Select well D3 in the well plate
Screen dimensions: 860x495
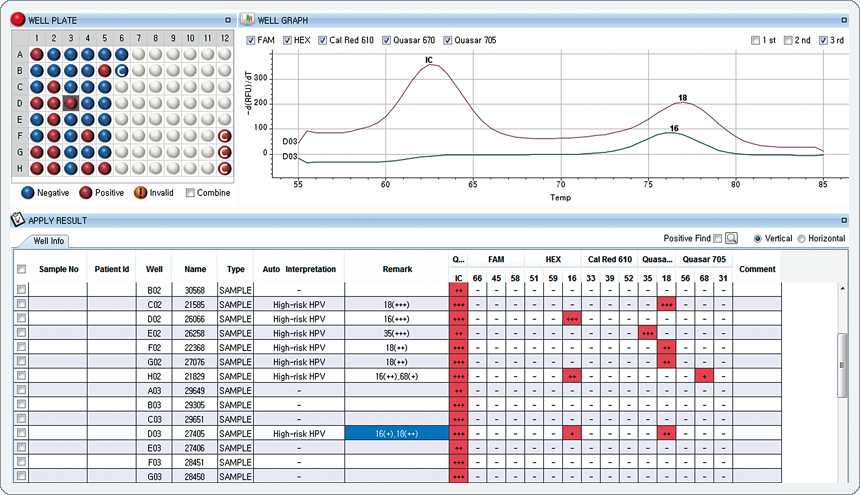click(x=71, y=103)
